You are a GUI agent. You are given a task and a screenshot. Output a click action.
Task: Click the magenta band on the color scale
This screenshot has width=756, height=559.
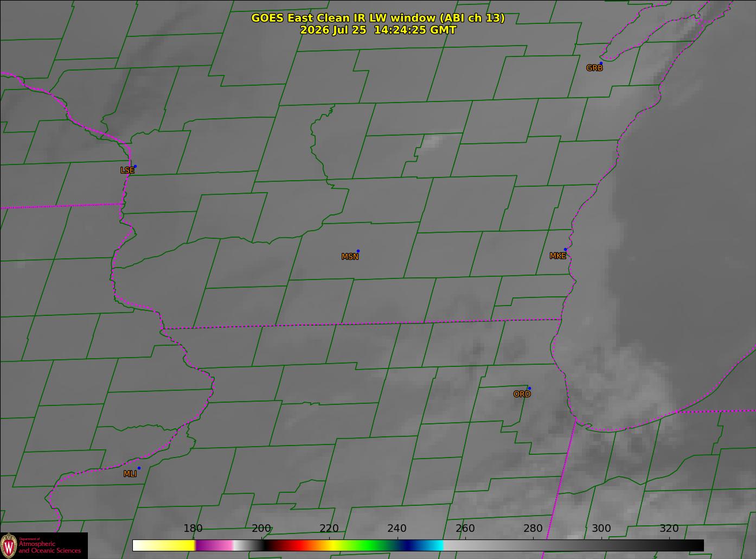[x=214, y=545]
